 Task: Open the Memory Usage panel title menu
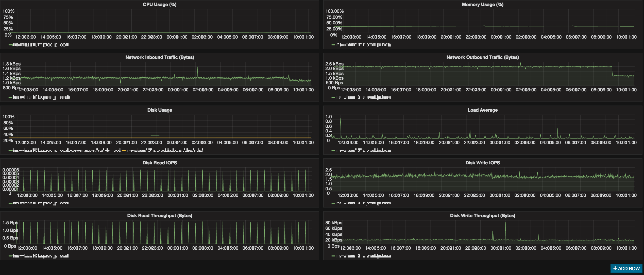pyautogui.click(x=483, y=4)
